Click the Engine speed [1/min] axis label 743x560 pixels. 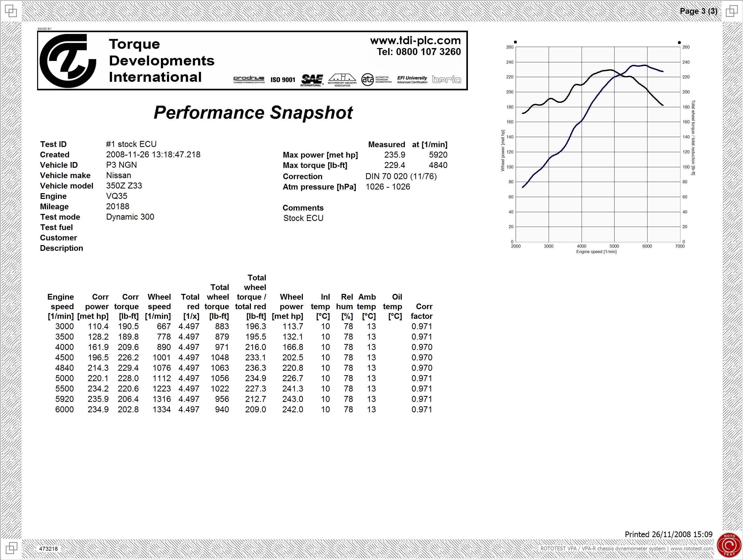tap(597, 252)
